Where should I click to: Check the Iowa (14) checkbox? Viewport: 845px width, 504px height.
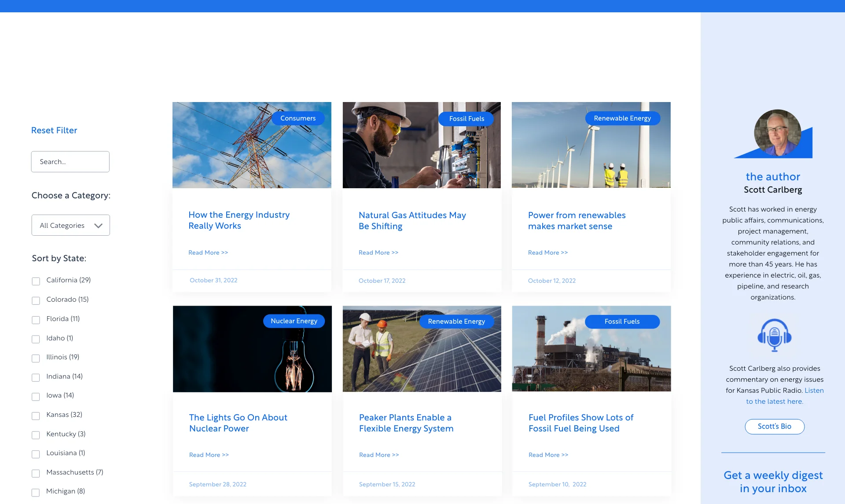pos(36,396)
